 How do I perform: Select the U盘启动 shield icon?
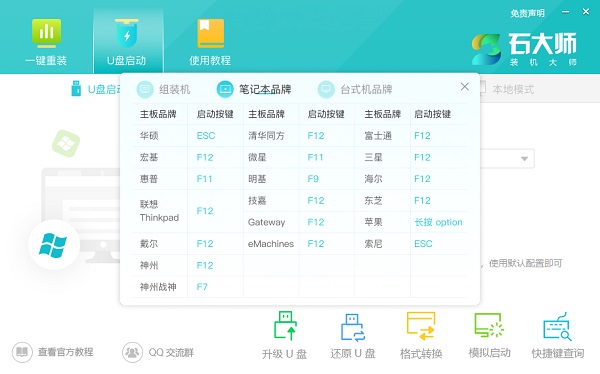[x=127, y=34]
